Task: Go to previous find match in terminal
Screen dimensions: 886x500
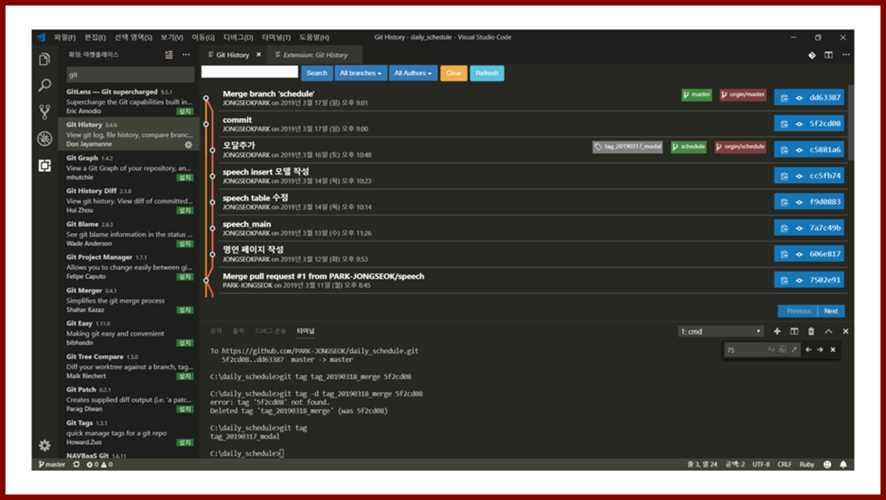Action: pos(808,350)
